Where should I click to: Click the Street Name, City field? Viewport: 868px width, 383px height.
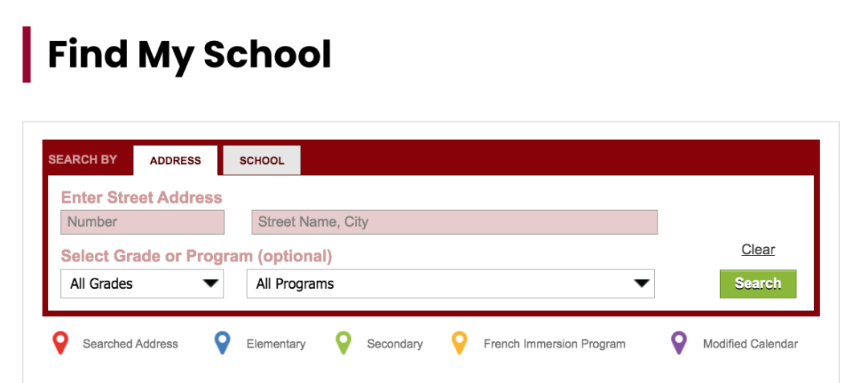click(454, 222)
